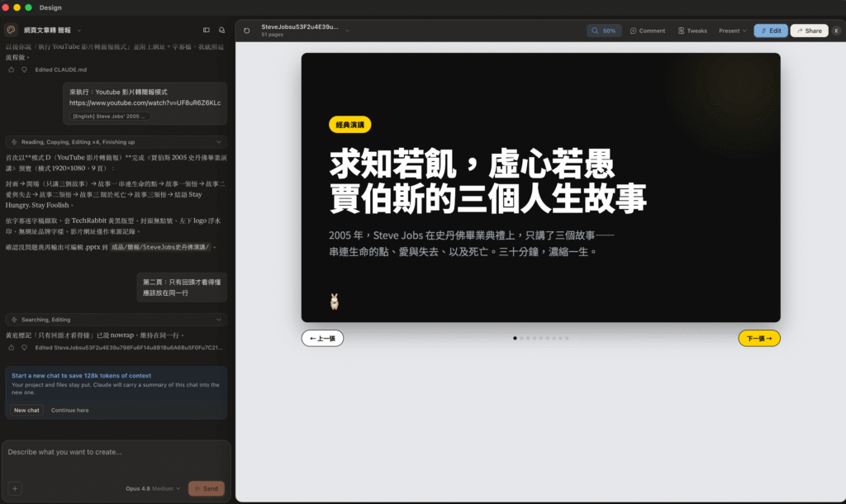This screenshot has height=504, width=846.
Task: Open the Present dropdown menu
Action: pos(732,31)
